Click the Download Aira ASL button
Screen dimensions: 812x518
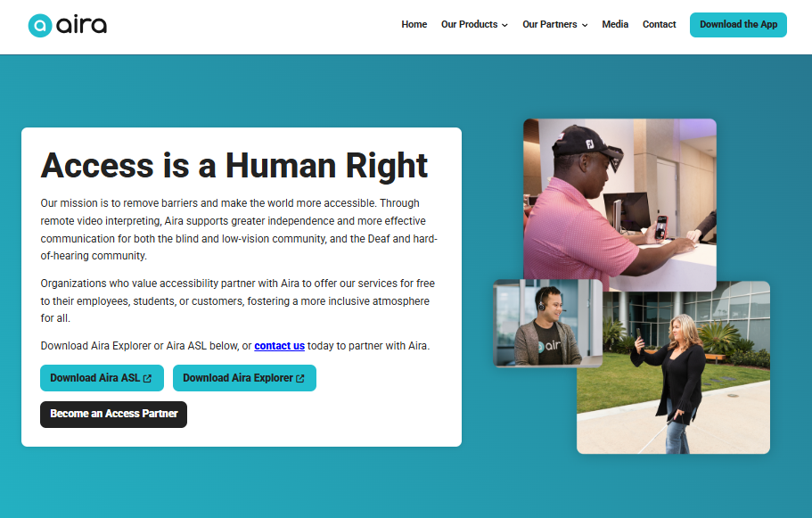pos(102,377)
